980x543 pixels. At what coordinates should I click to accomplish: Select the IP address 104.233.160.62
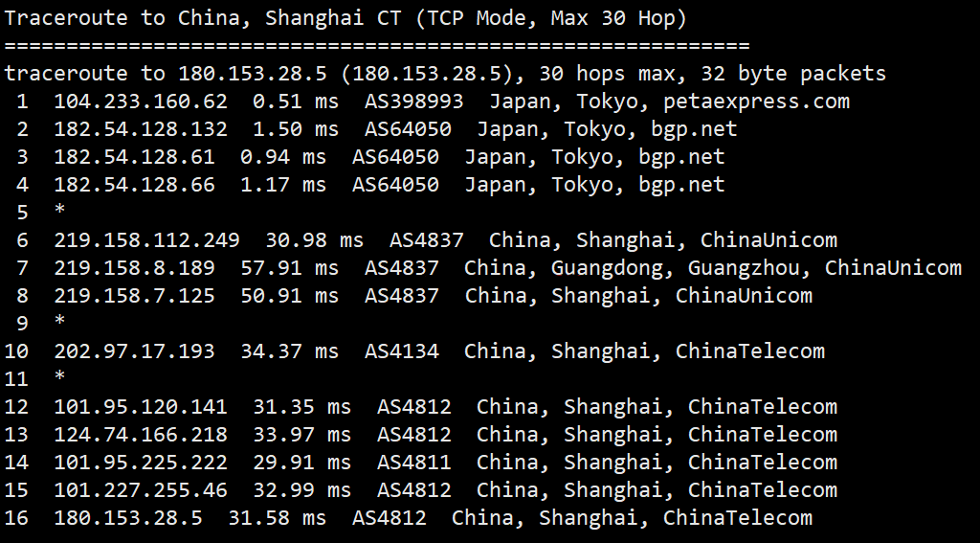141,101
